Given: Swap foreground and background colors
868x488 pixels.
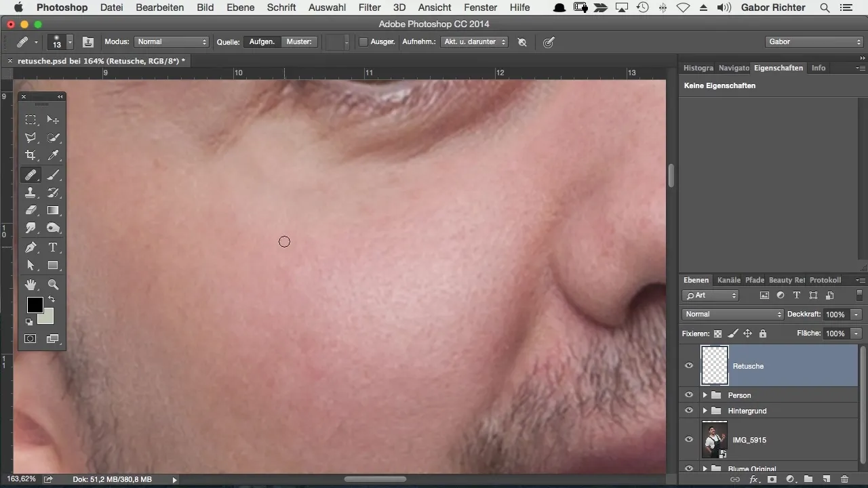Looking at the screenshot, I should (x=52, y=299).
